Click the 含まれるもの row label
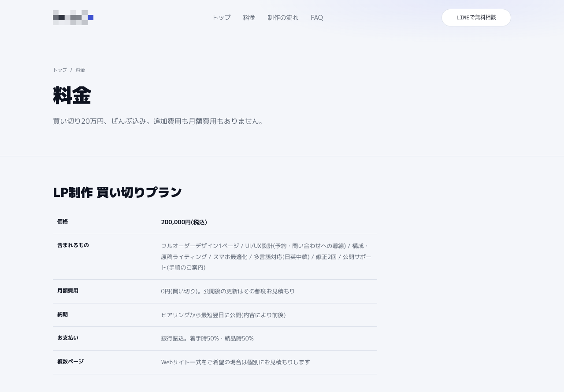The width and height of the screenshot is (564, 392). 73,245
